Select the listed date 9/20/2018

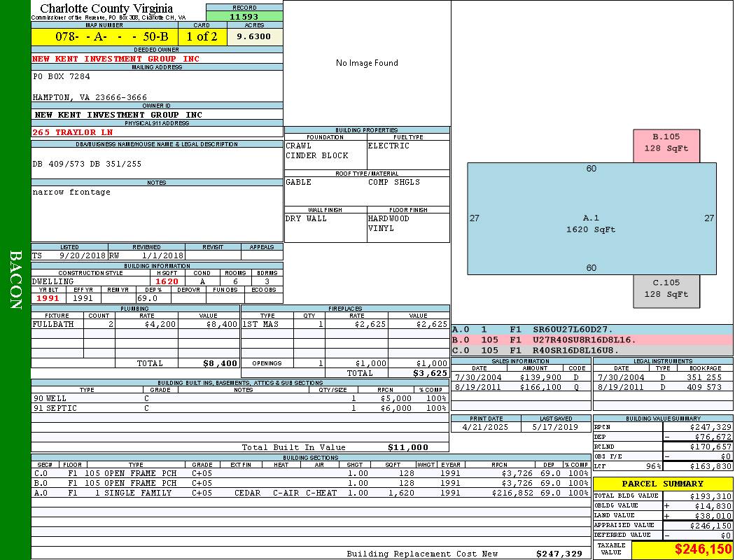(x=83, y=256)
